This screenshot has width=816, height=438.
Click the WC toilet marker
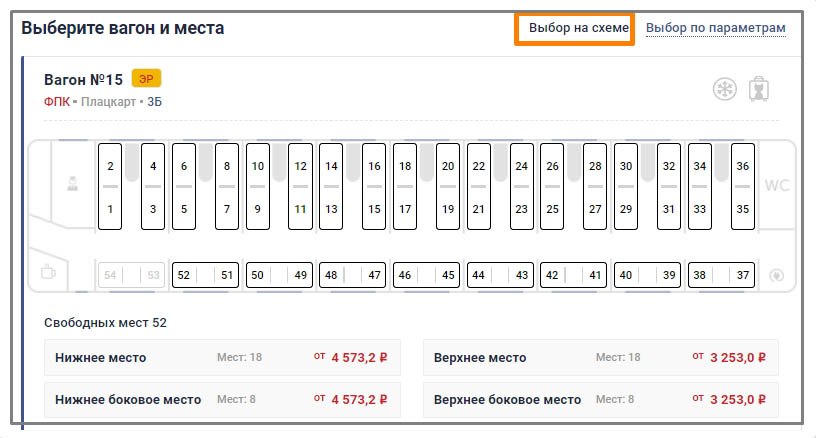pyautogui.click(x=777, y=185)
